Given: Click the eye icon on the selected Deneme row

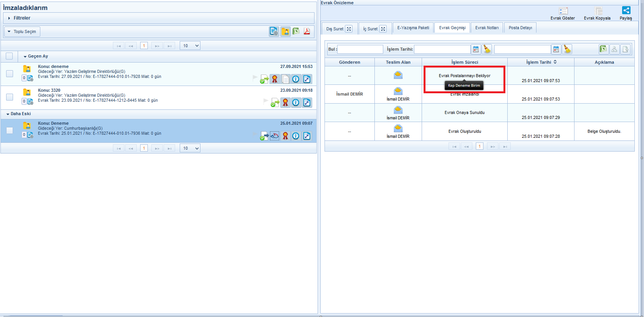Looking at the screenshot, I should coord(275,136).
